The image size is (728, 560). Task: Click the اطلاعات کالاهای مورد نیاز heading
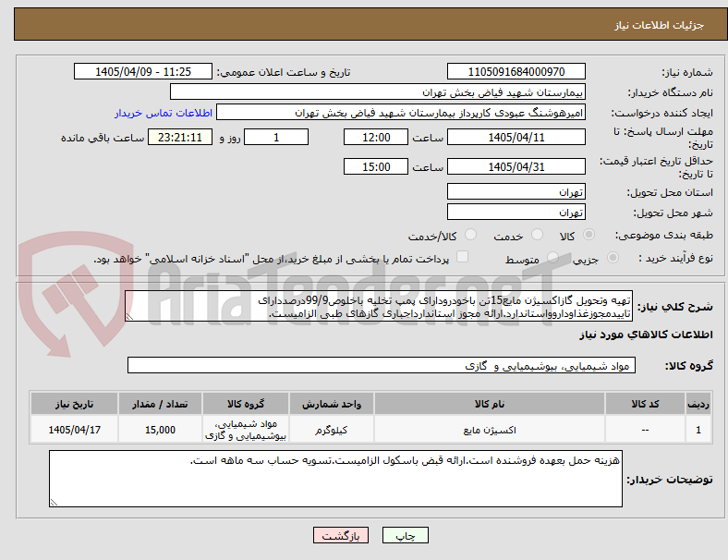click(x=646, y=335)
